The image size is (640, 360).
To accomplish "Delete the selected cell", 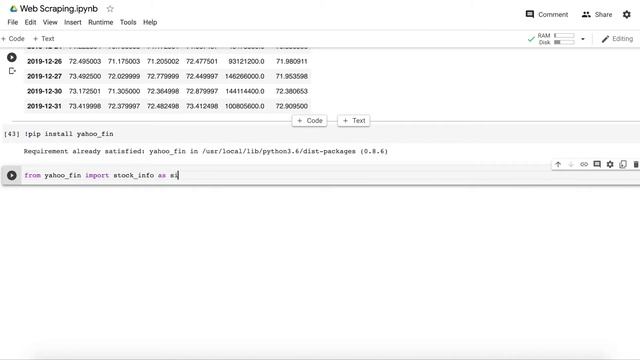I will click(636, 164).
